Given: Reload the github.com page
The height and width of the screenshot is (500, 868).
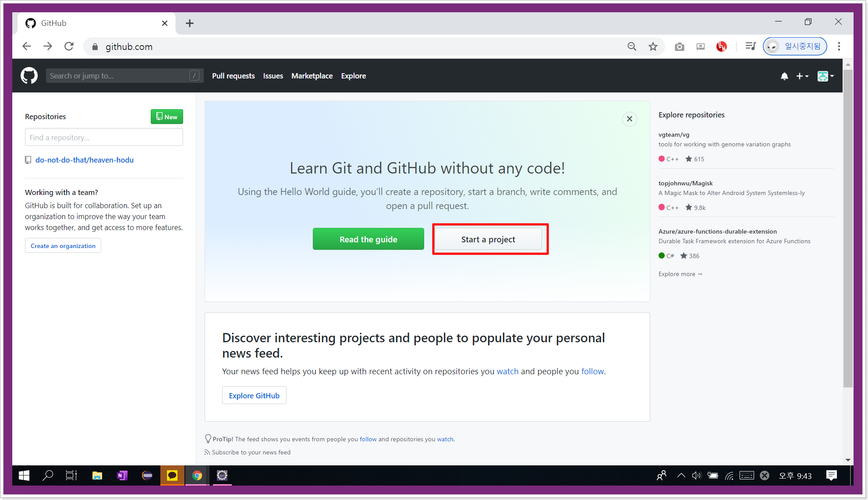Looking at the screenshot, I should pyautogui.click(x=69, y=46).
